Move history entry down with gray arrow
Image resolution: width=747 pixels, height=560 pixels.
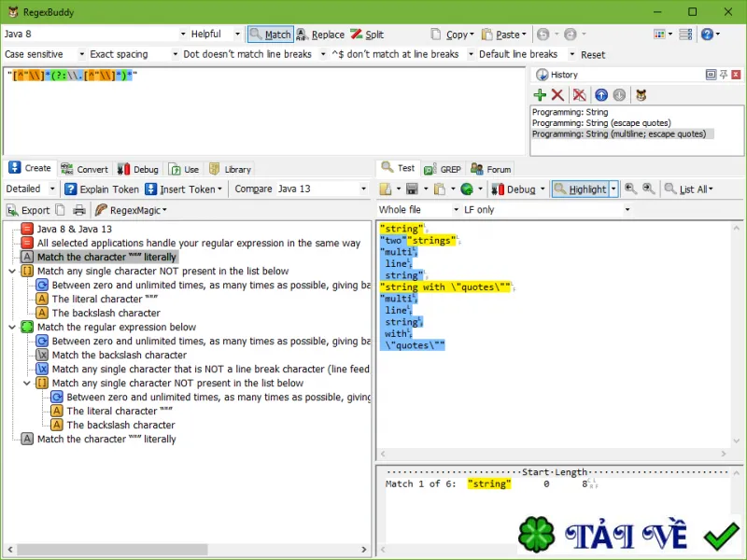(619, 95)
